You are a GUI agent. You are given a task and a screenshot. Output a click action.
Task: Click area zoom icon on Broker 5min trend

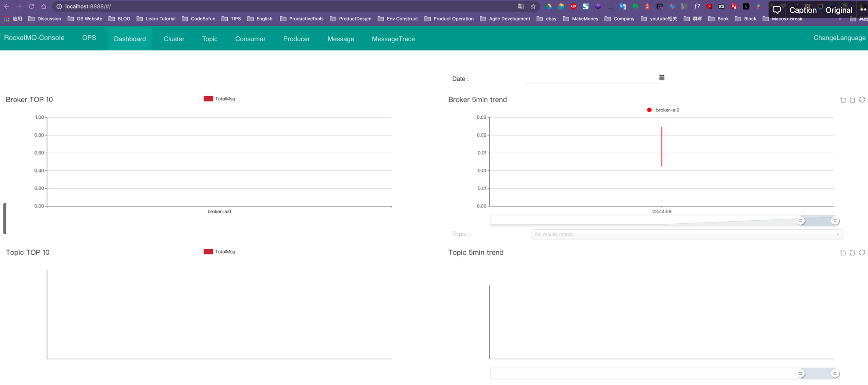point(843,100)
